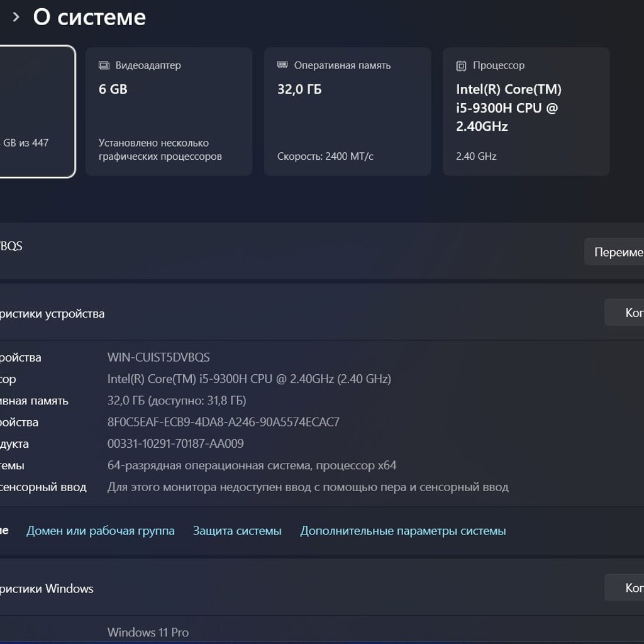This screenshot has height=644, width=644.
Task: Click the О системе page title
Action: pos(89,17)
